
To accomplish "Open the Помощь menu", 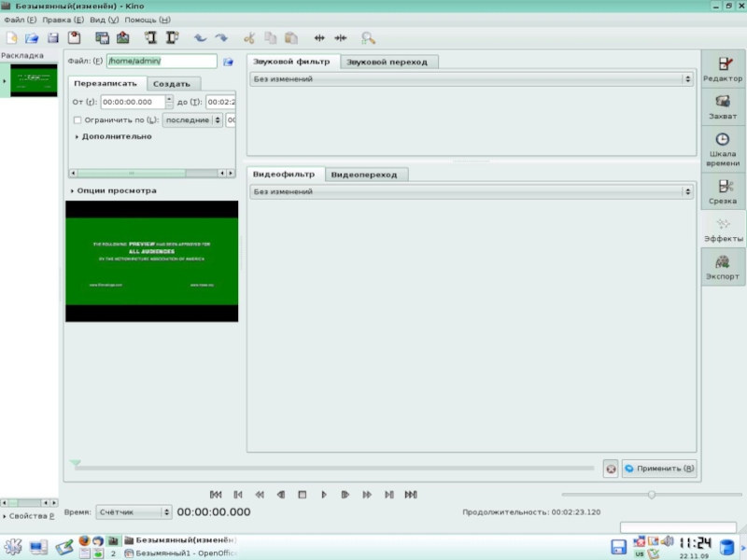I will tap(148, 20).
